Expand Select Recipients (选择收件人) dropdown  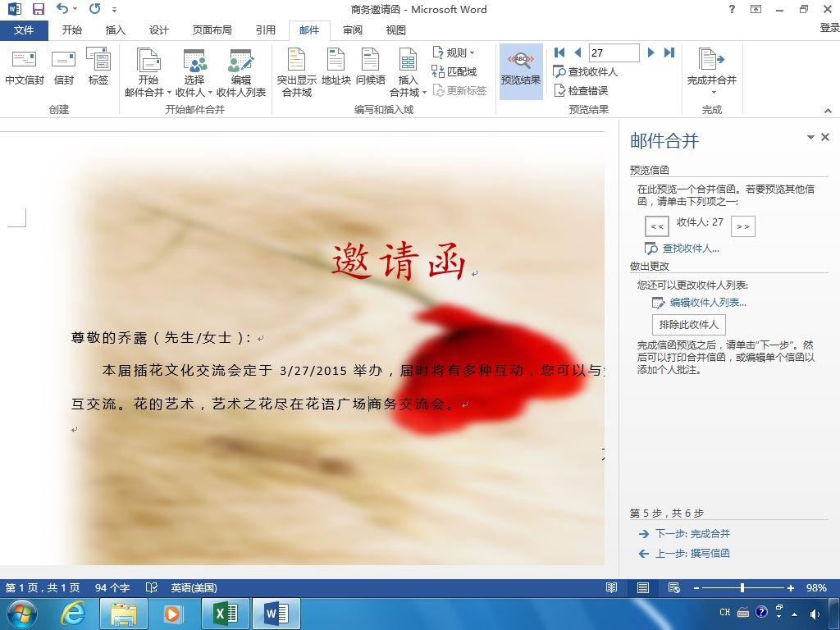click(194, 72)
